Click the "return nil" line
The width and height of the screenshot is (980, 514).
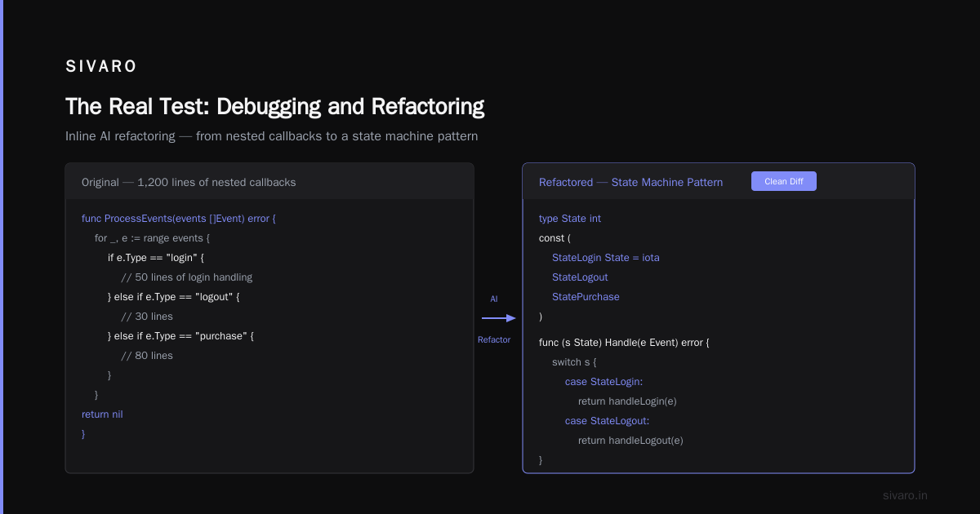(x=102, y=414)
